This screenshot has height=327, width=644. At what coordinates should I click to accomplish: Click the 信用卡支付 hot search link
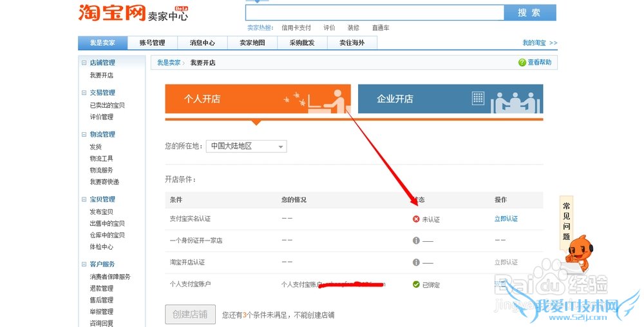pyautogui.click(x=296, y=28)
